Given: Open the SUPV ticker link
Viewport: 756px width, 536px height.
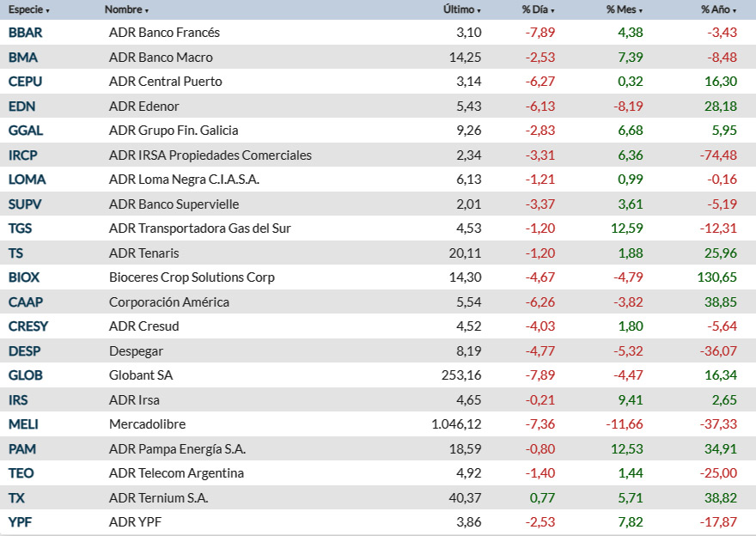Looking at the screenshot, I should coord(25,204).
